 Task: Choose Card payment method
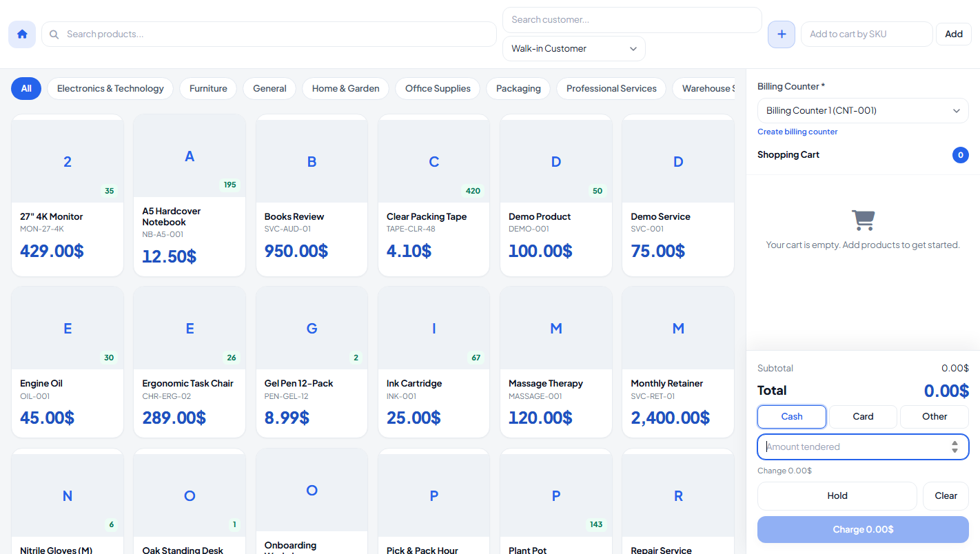tap(863, 416)
